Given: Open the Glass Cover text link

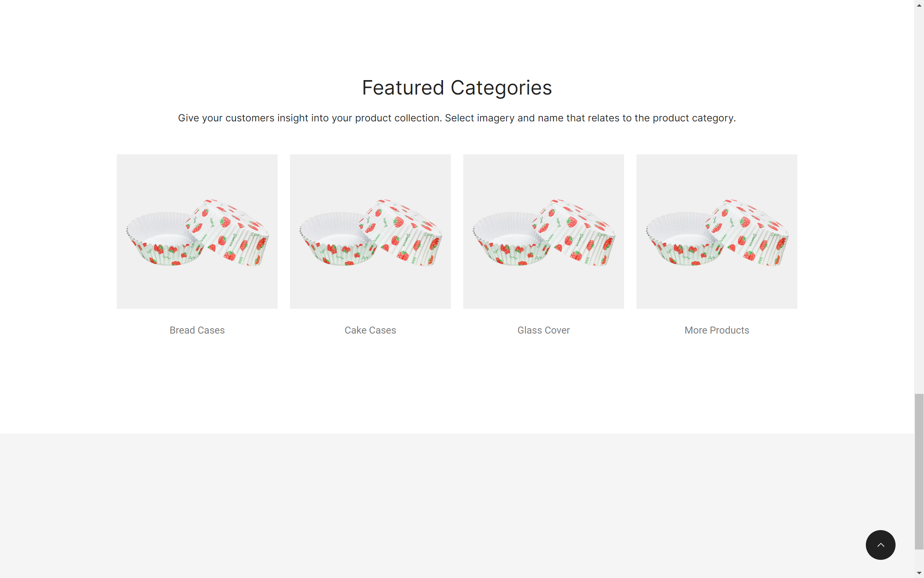Looking at the screenshot, I should click(544, 330).
